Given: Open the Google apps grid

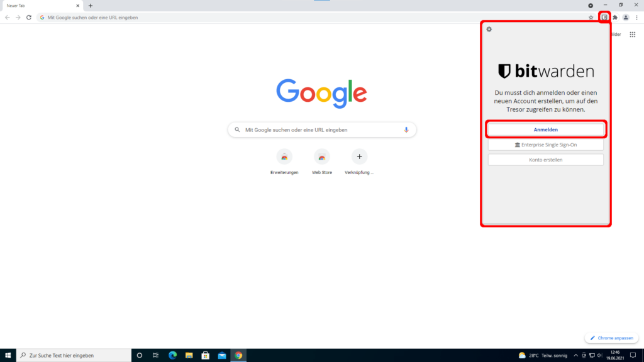Looking at the screenshot, I should (x=633, y=35).
